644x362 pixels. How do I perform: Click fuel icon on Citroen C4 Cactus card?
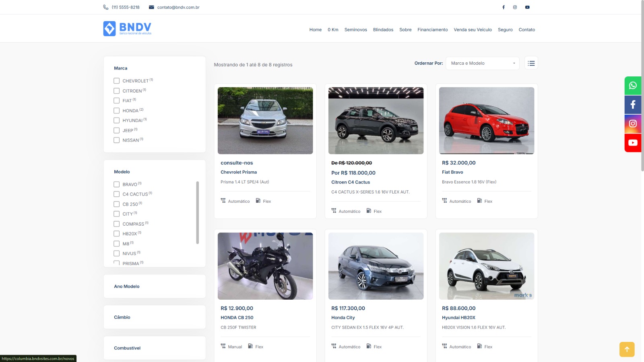click(369, 211)
